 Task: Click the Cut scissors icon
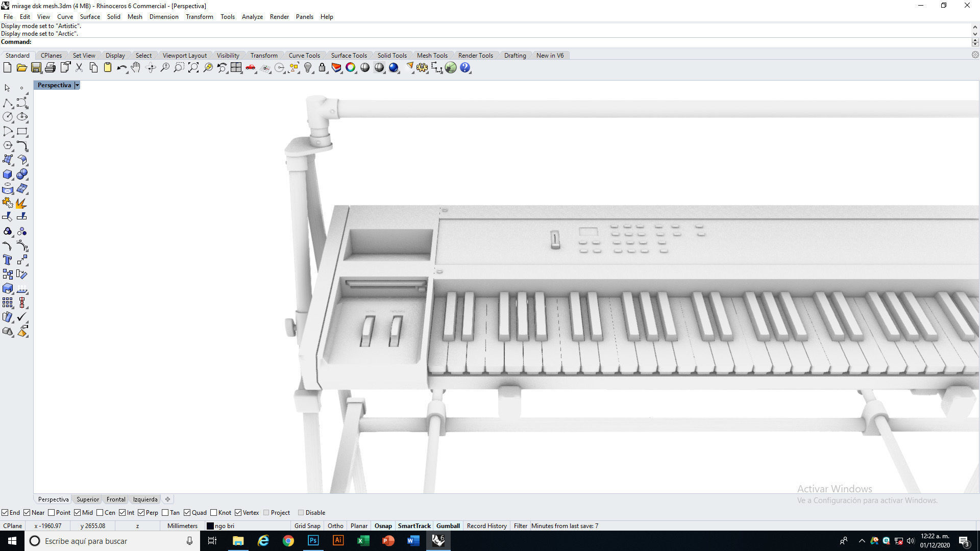79,68
